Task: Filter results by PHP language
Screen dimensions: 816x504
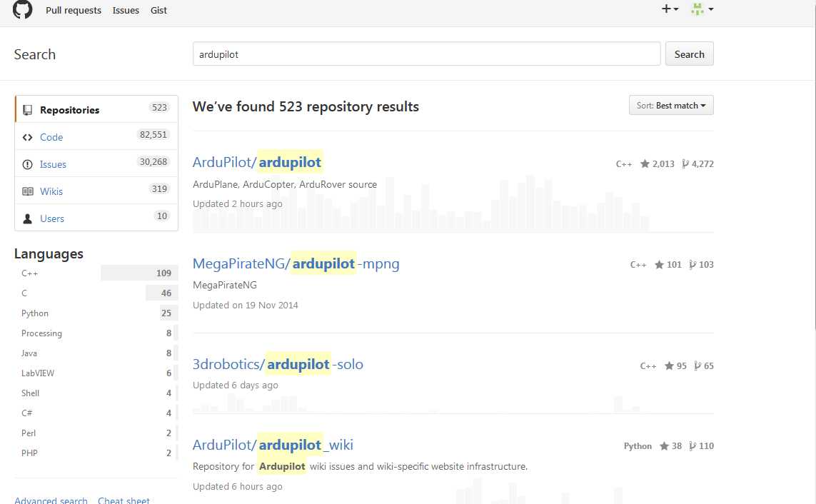Action: (96, 453)
